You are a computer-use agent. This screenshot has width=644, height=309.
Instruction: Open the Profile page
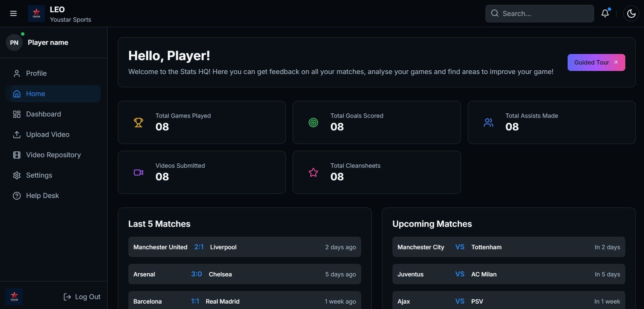click(x=36, y=73)
